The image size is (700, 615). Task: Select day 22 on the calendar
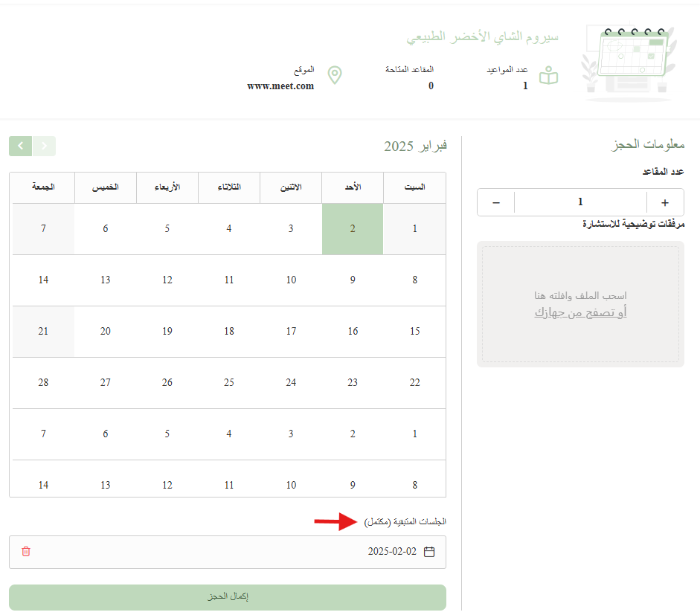tap(415, 383)
